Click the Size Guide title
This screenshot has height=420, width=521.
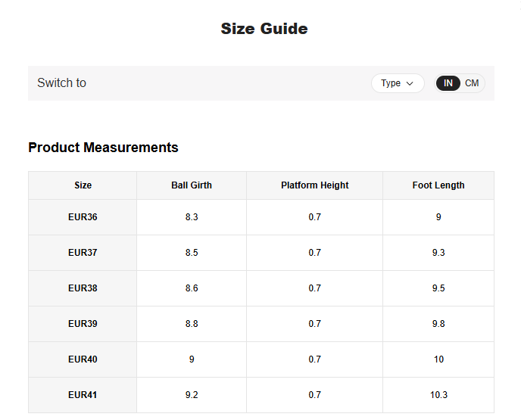pos(264,29)
